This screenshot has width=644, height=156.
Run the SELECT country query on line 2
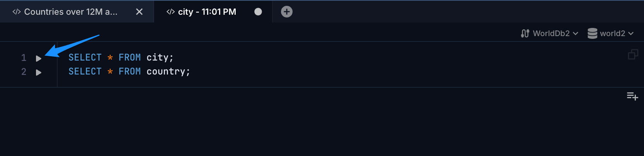(38, 72)
